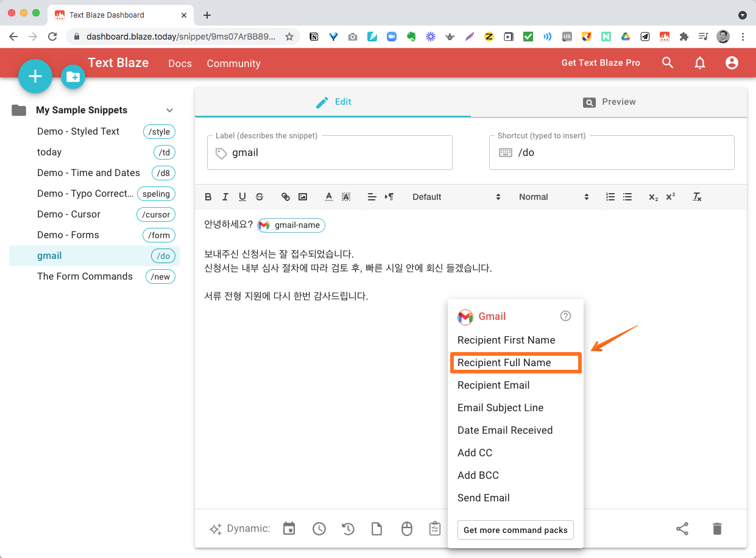Open the font family Default dropdown
This screenshot has height=558, width=756.
pos(456,197)
